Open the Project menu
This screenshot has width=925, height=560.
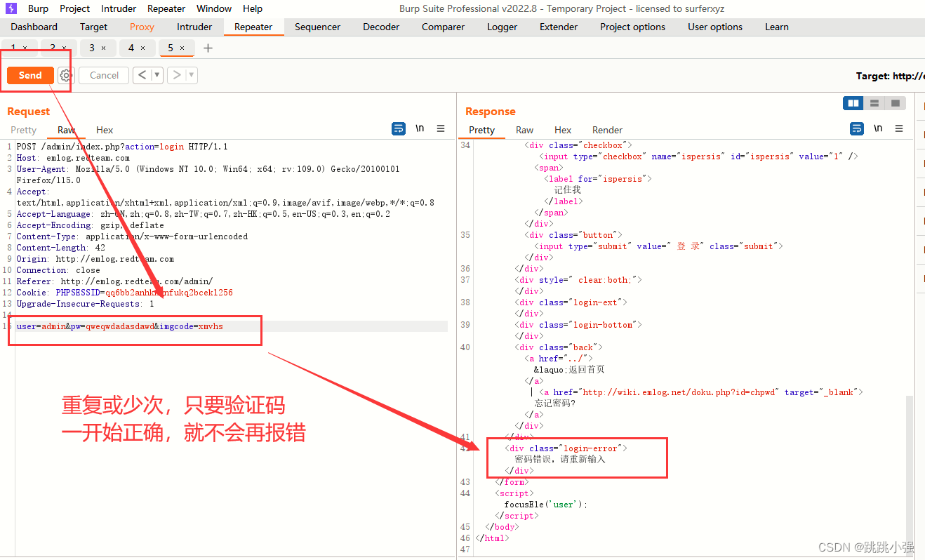coord(74,8)
